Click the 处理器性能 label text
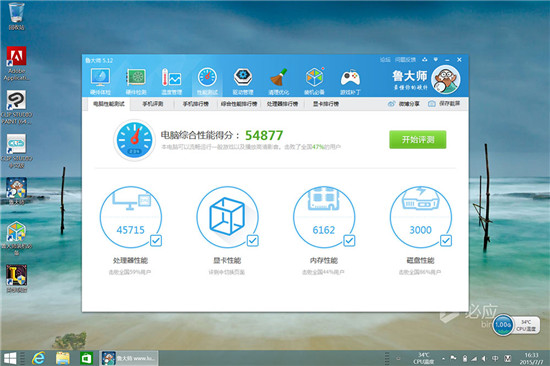 pyautogui.click(x=130, y=260)
